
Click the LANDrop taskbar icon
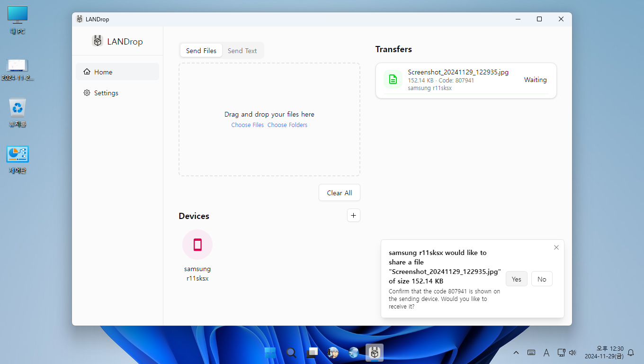click(375, 353)
